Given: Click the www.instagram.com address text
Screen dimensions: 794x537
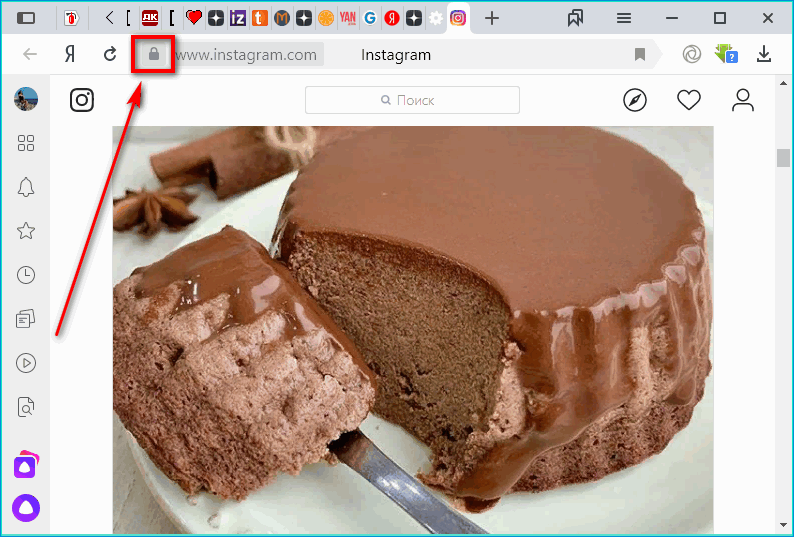Looking at the screenshot, I should 246,55.
